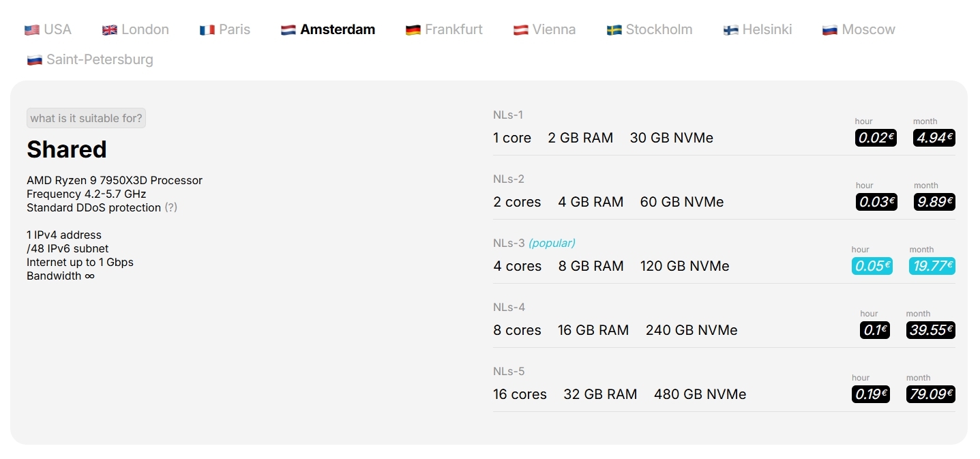Click the United Kingdom flag icon
Screen dimensions: 980x459
(109, 30)
